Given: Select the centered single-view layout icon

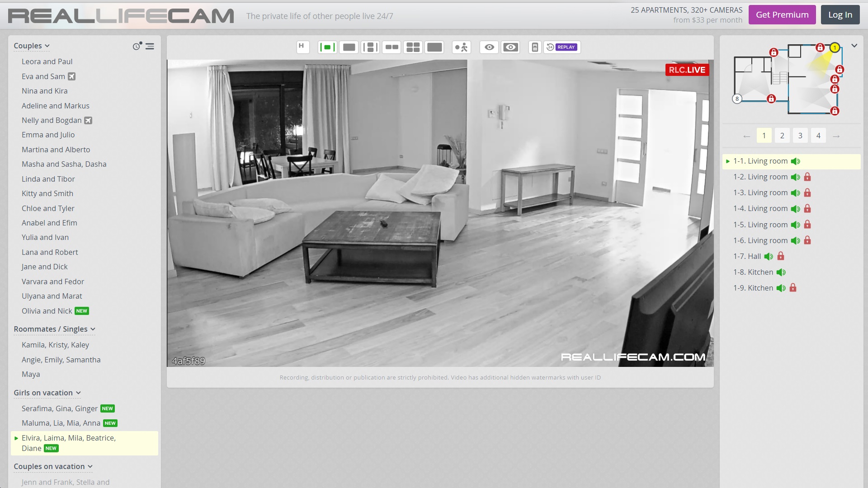Looking at the screenshot, I should coord(327,47).
